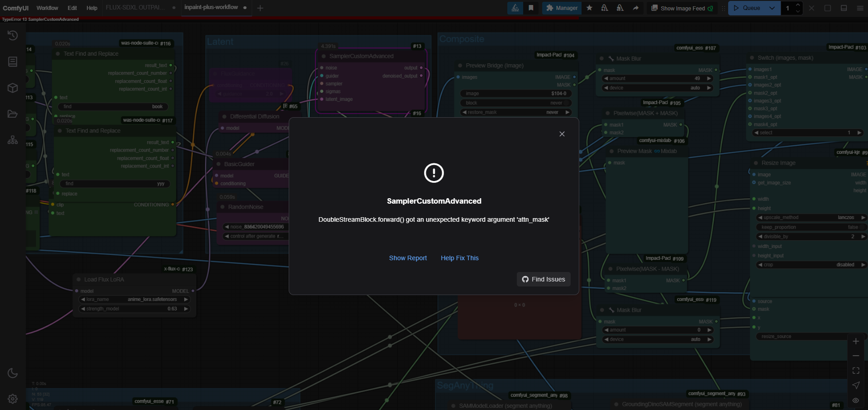Click the share arrow icon in toolbar
Viewport: 868px width, 410px height.
[x=636, y=8]
